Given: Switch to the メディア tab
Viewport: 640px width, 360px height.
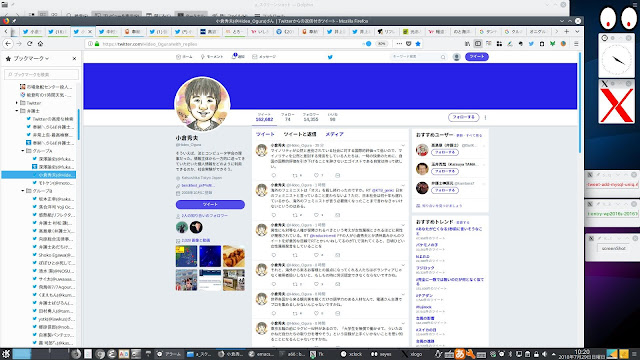Looking at the screenshot, I should 334,134.
